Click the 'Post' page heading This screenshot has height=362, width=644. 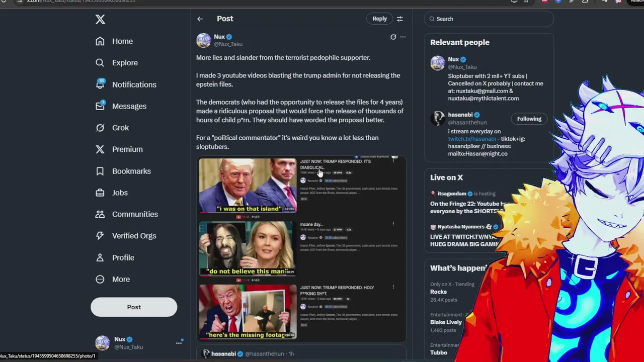(x=225, y=19)
